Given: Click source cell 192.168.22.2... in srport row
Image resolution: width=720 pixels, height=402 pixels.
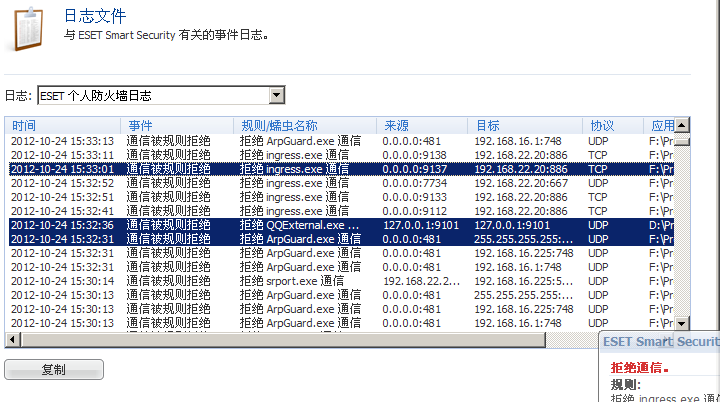Looking at the screenshot, I should coord(421,281).
